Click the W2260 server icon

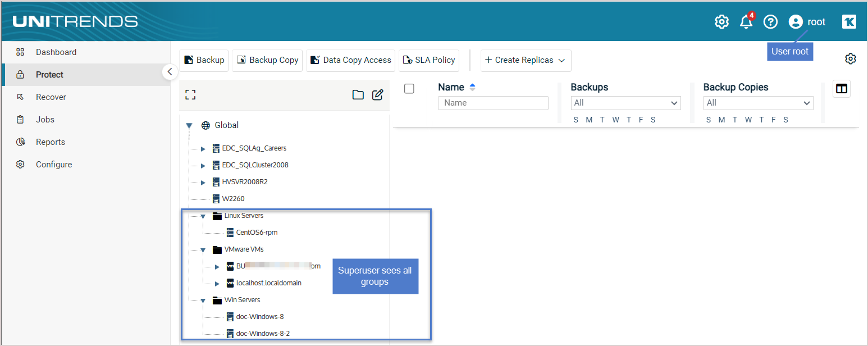point(217,199)
